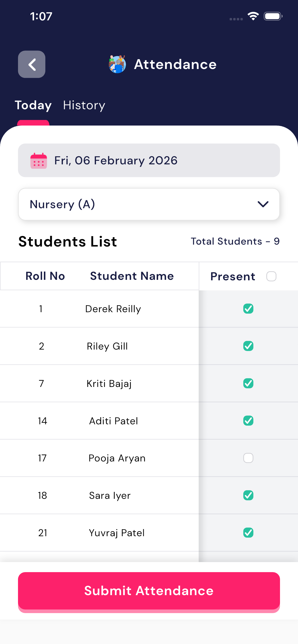Tap the back arrow button
The width and height of the screenshot is (298, 644).
[x=32, y=64]
